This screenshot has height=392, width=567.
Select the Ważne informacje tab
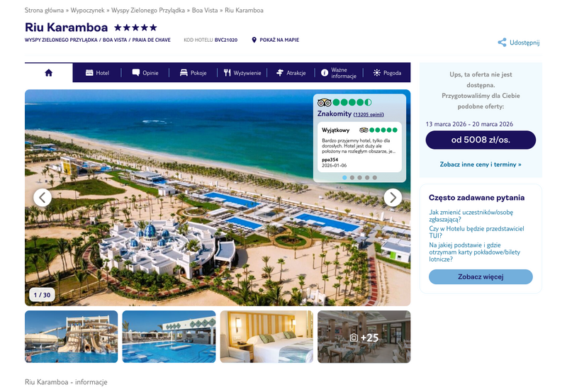point(339,73)
